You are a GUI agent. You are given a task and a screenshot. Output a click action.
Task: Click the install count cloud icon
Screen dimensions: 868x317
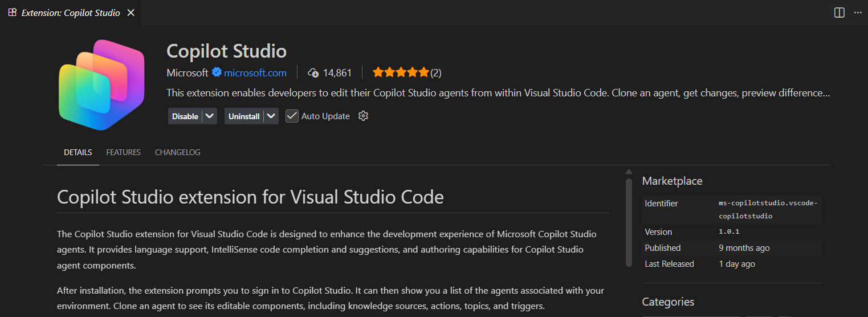coord(313,72)
